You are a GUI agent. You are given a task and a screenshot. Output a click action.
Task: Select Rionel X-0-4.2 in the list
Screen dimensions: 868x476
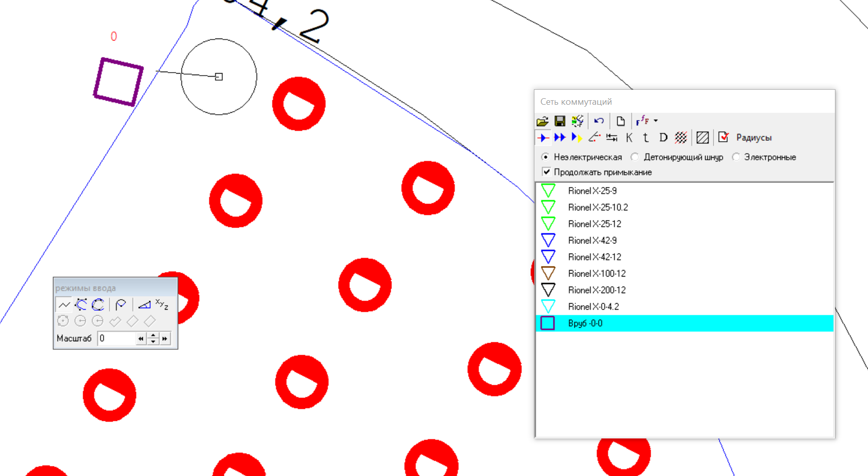click(x=684, y=307)
